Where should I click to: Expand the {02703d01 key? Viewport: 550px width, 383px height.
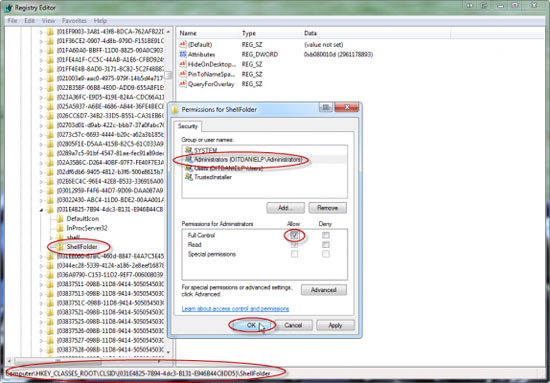coord(41,125)
